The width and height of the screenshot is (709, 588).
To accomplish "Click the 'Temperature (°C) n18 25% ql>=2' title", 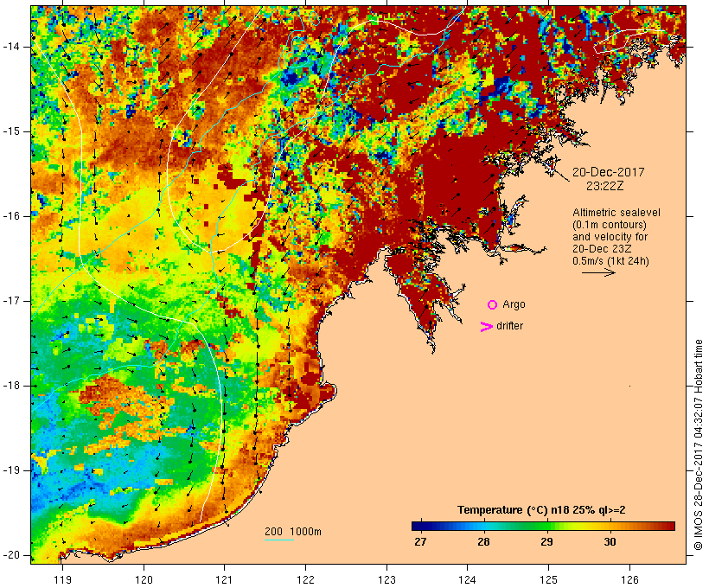I will point(541,510).
